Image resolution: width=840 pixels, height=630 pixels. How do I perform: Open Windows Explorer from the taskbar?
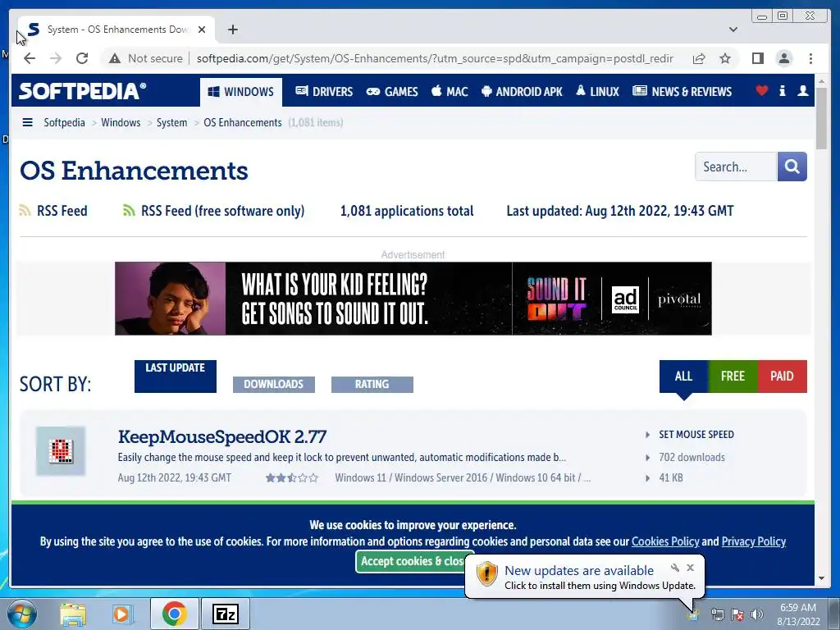(x=73, y=614)
